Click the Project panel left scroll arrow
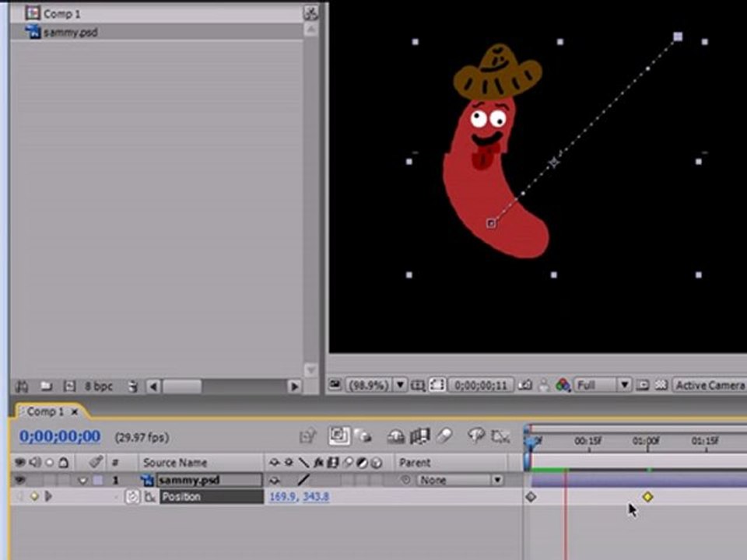The image size is (747, 560). (153, 387)
